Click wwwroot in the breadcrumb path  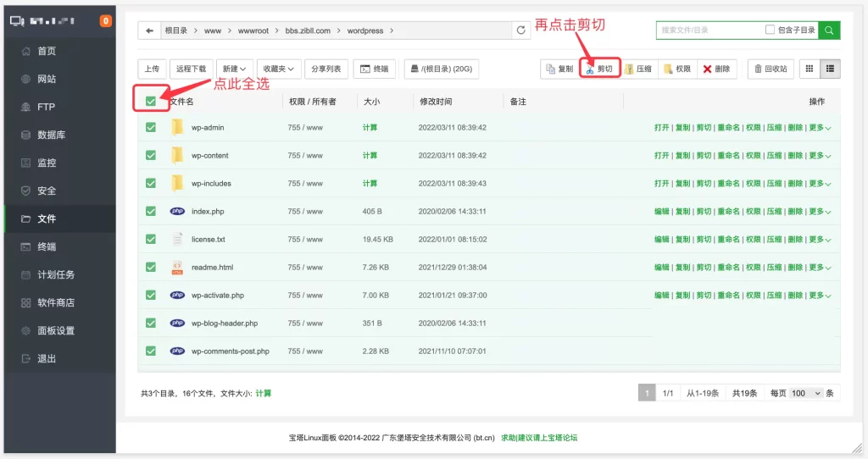tap(253, 30)
